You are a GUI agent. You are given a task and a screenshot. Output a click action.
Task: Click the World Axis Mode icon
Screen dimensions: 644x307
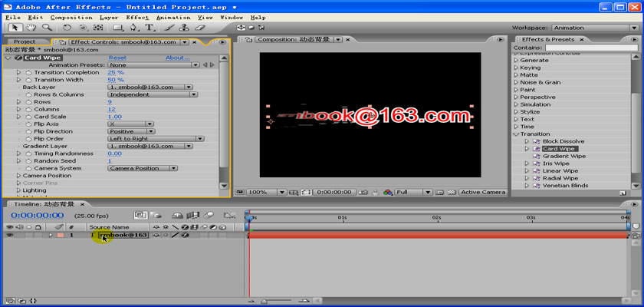pyautogui.click(x=251, y=28)
